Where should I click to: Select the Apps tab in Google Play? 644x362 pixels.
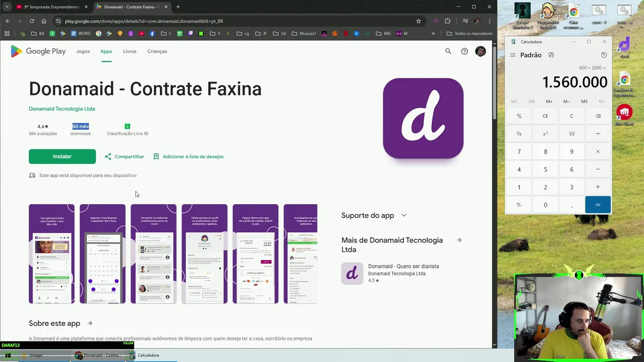(x=106, y=51)
